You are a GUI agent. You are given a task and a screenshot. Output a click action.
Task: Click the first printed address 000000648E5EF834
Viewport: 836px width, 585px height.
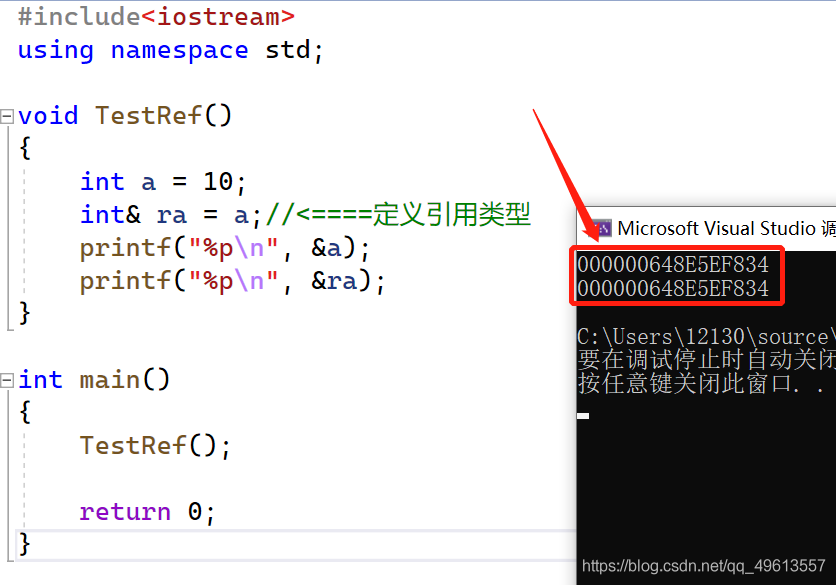(673, 265)
